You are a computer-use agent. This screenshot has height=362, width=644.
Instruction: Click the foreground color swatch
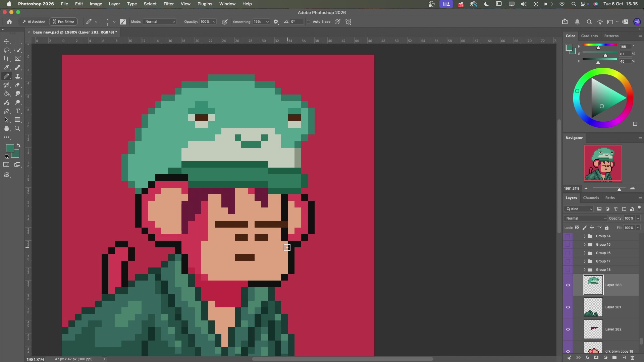point(10,148)
